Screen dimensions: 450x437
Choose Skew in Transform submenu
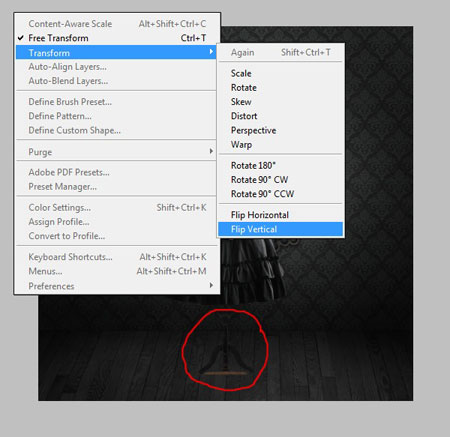pyautogui.click(x=280, y=102)
